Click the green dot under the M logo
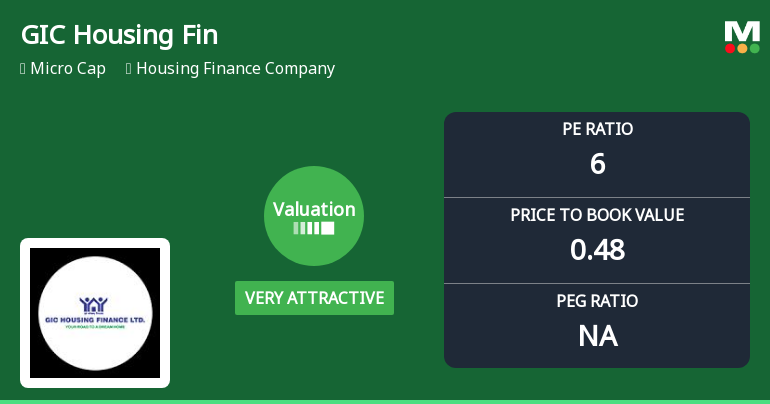Viewport: 770px width, 404px height. 754,48
